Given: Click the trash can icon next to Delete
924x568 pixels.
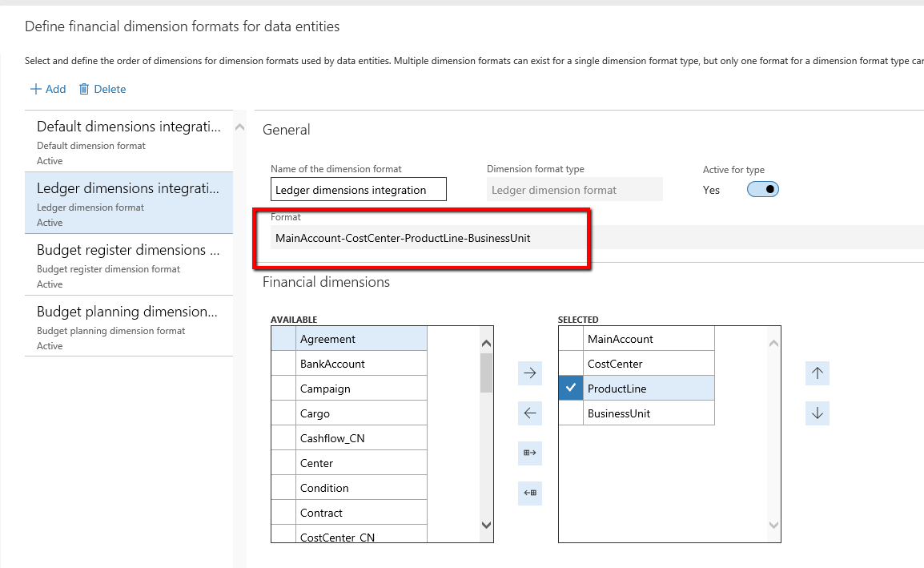Looking at the screenshot, I should pos(85,88).
